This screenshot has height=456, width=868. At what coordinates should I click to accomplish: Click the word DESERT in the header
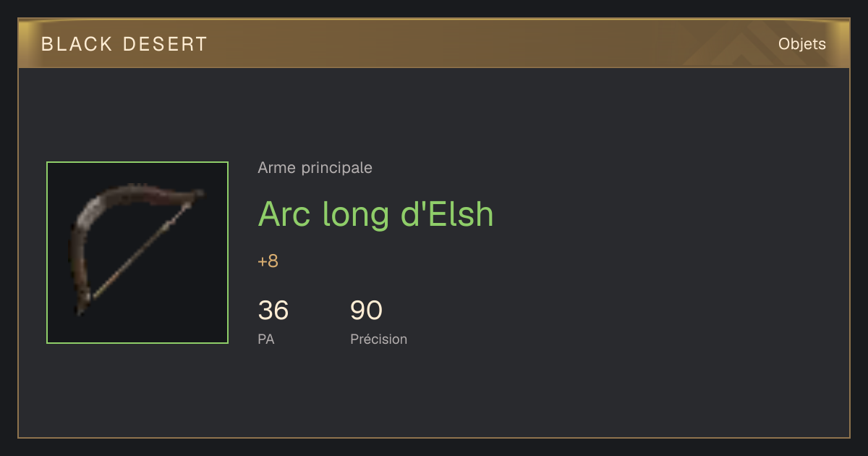(165, 44)
